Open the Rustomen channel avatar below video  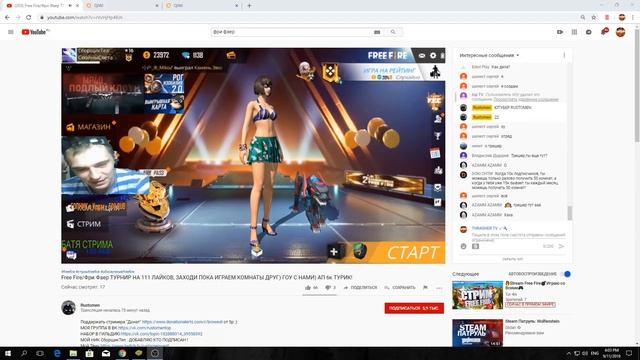click(68, 308)
